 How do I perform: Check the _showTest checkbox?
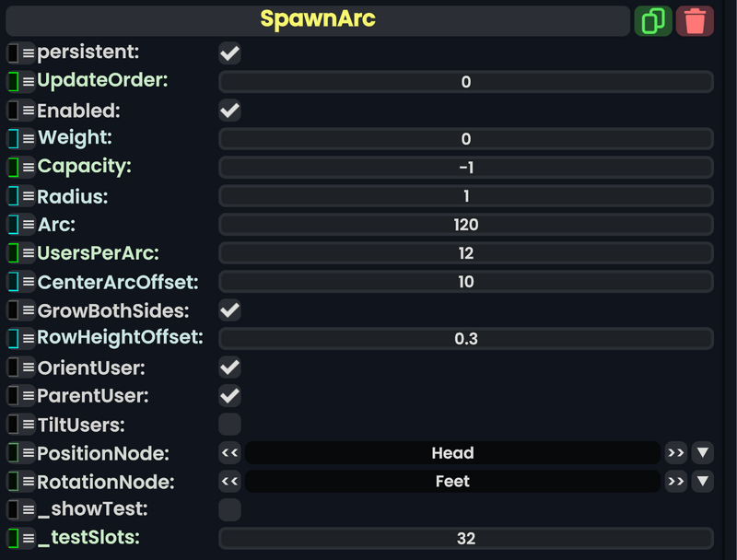click(x=228, y=509)
